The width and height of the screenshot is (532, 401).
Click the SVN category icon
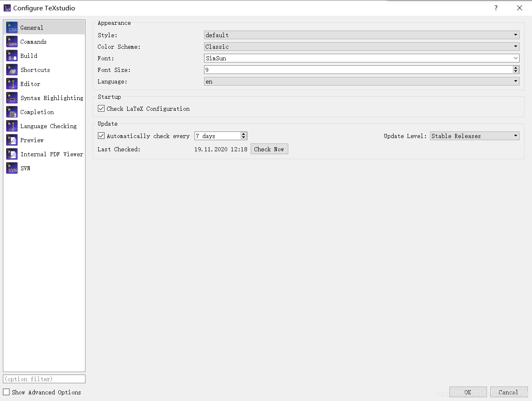tap(12, 168)
